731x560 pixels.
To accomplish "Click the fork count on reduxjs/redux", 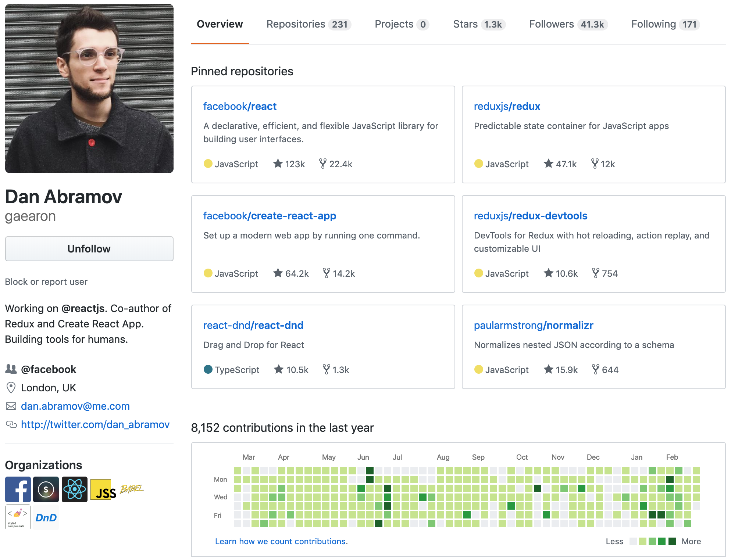I will [x=603, y=164].
